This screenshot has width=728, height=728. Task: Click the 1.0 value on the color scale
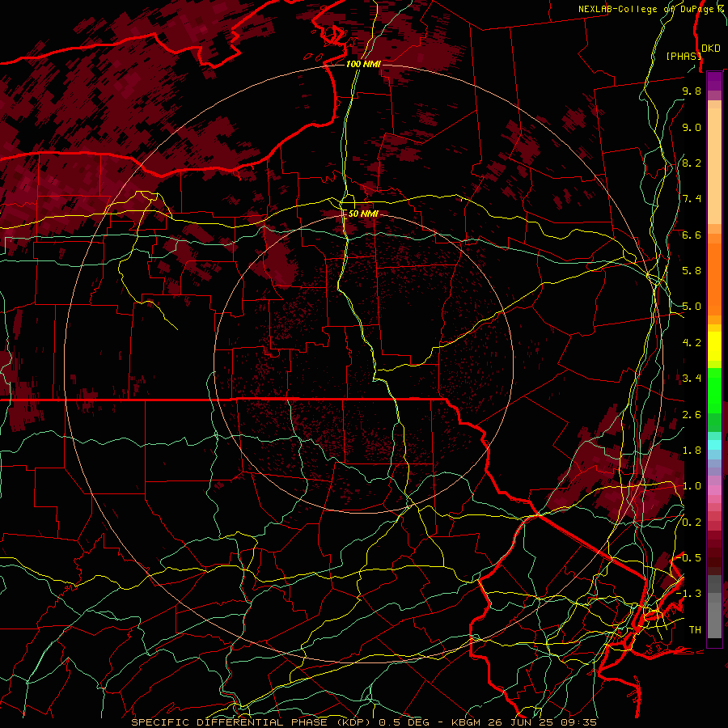click(x=692, y=486)
